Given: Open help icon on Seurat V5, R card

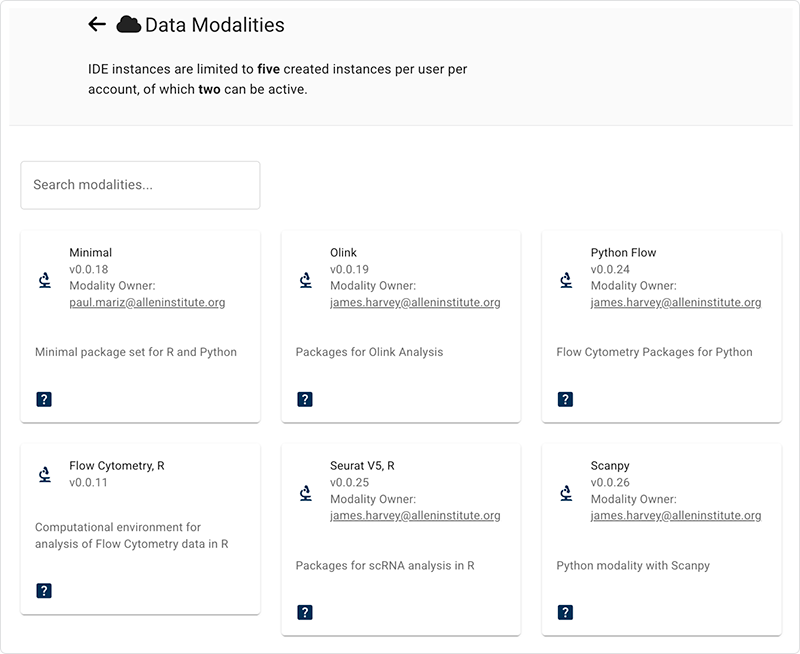Looking at the screenshot, I should [x=305, y=612].
